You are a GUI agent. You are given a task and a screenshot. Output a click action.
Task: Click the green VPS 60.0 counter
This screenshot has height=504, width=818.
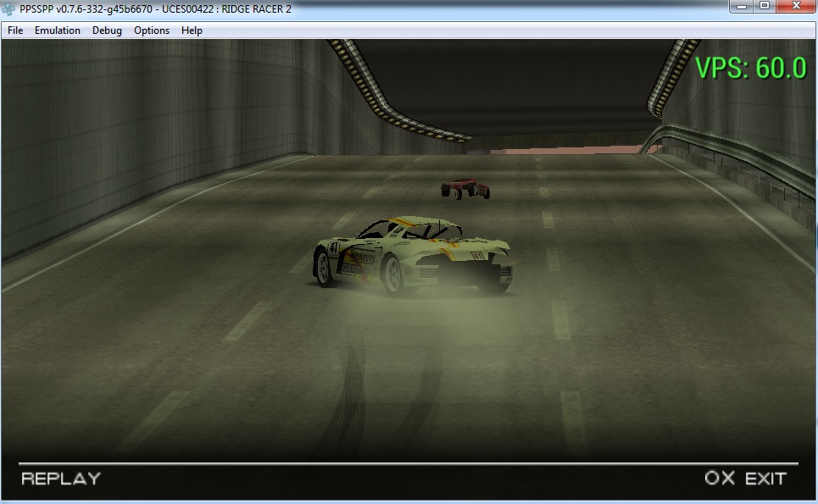click(749, 68)
